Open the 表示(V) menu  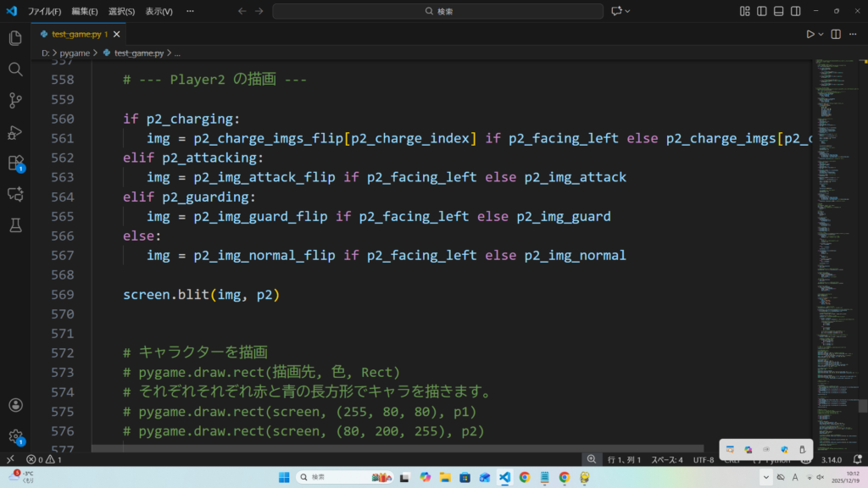pyautogui.click(x=159, y=11)
